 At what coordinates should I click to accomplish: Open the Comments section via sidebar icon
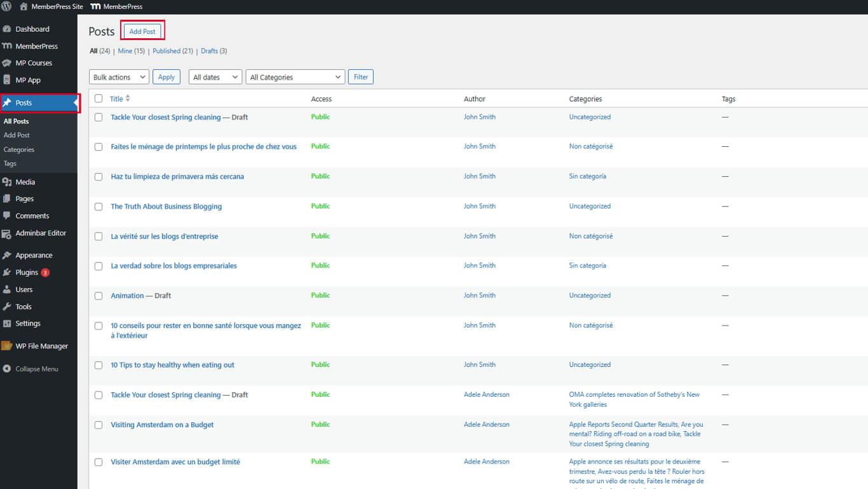30,216
